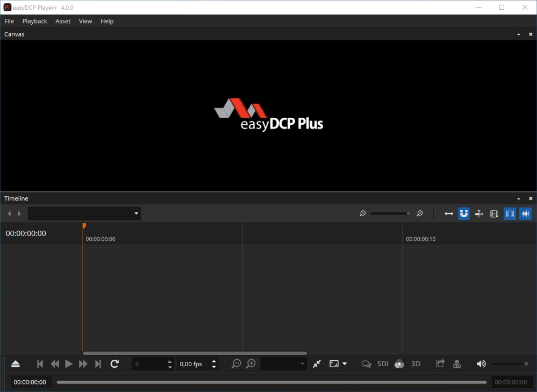Click the eject button in playback bar

coord(16,364)
